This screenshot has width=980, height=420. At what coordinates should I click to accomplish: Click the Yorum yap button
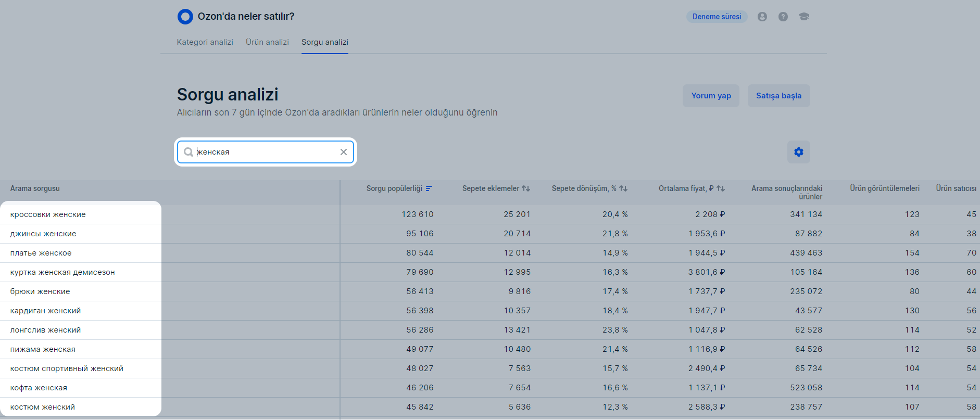point(711,96)
